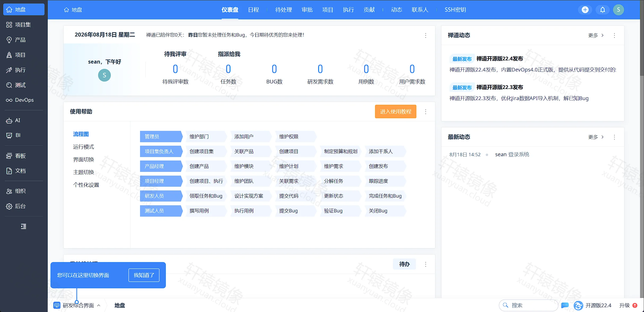644x312 pixels.
Task: Click 提交Bug flowchart step
Action: pos(296,211)
